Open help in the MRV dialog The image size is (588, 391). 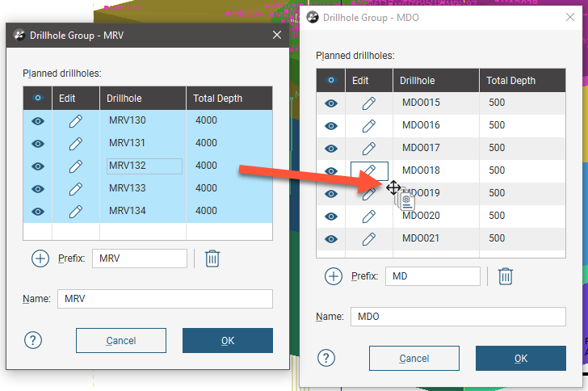click(33, 340)
